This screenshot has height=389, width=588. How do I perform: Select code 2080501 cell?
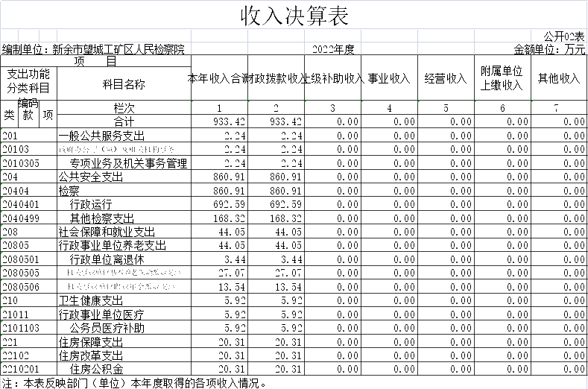(x=28, y=259)
